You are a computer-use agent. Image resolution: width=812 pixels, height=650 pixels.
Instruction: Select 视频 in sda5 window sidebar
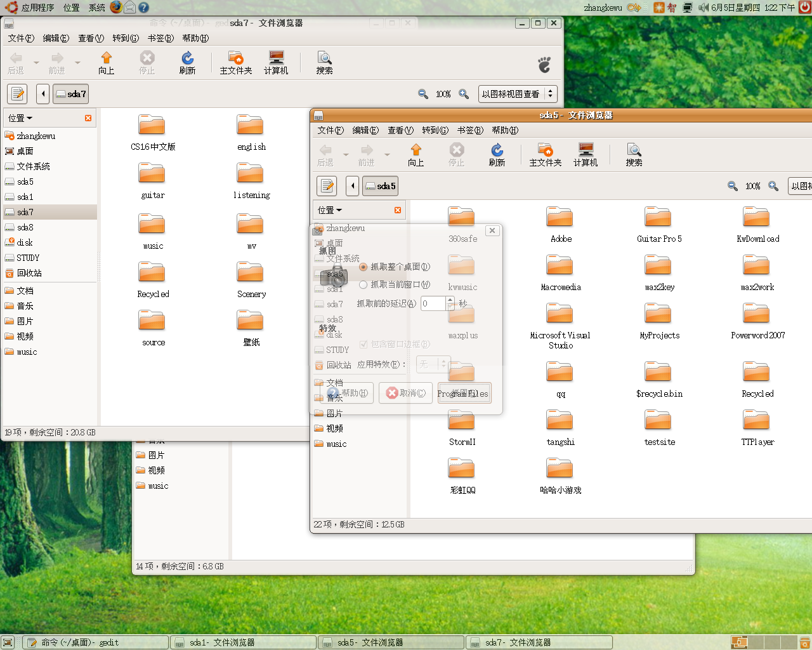pyautogui.click(x=359, y=428)
